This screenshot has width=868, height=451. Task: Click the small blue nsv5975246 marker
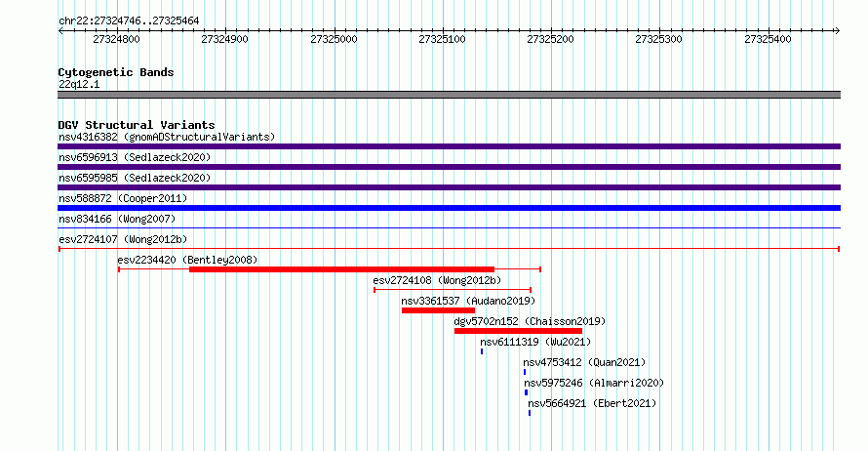click(526, 392)
